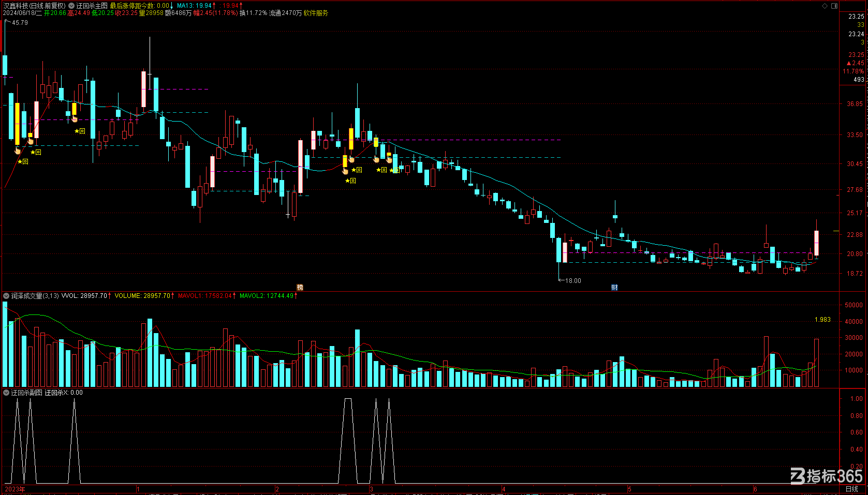868x495 pixels.
Task: Click the VOLUME: 28957.70 label
Action: tap(142, 296)
